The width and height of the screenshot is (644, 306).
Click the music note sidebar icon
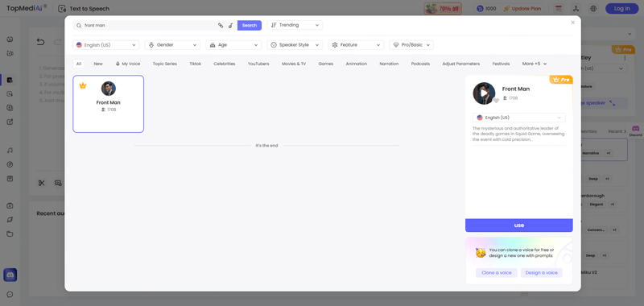click(10, 151)
